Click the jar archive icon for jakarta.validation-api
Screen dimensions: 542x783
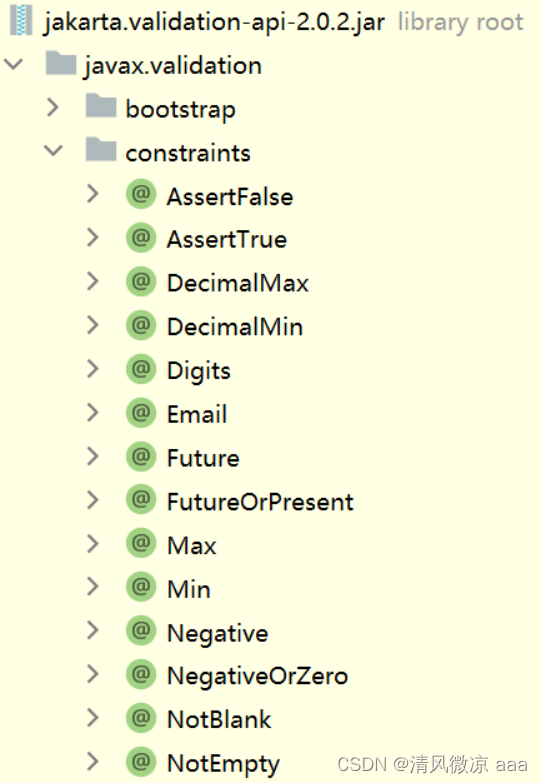pyautogui.click(x=21, y=20)
